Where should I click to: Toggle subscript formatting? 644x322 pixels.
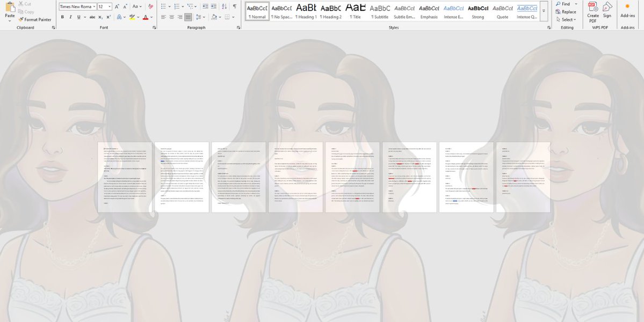tap(100, 17)
